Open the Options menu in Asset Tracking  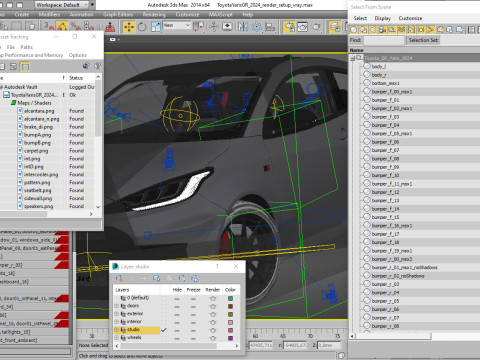(78, 55)
